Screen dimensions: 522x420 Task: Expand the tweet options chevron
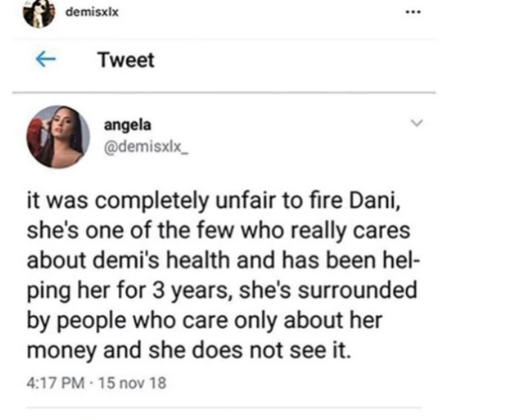(417, 123)
